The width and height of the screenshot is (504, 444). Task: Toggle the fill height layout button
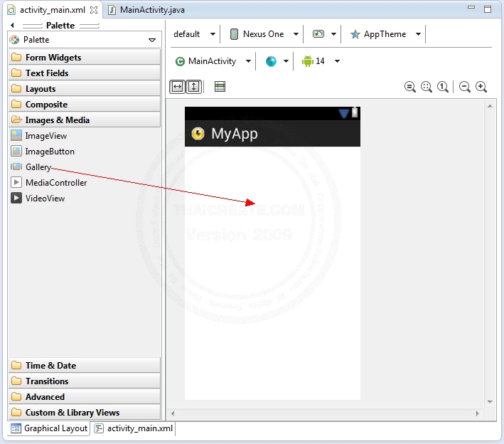coord(193,87)
